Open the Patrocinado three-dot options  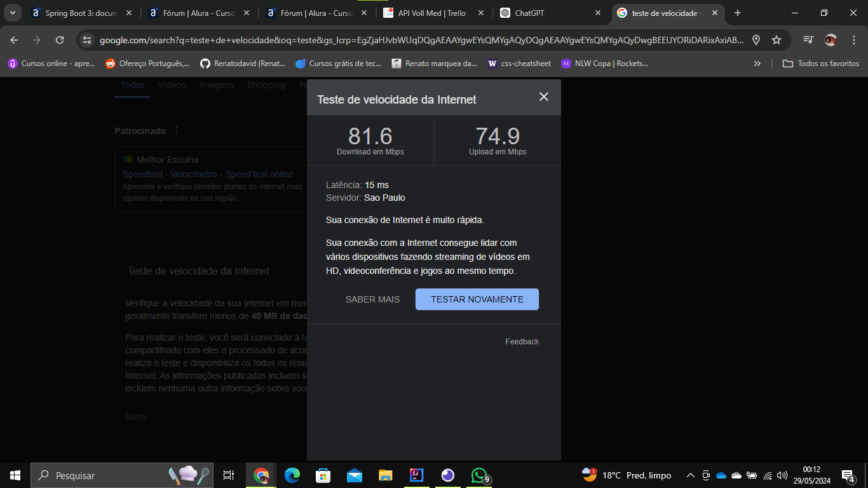(x=177, y=131)
